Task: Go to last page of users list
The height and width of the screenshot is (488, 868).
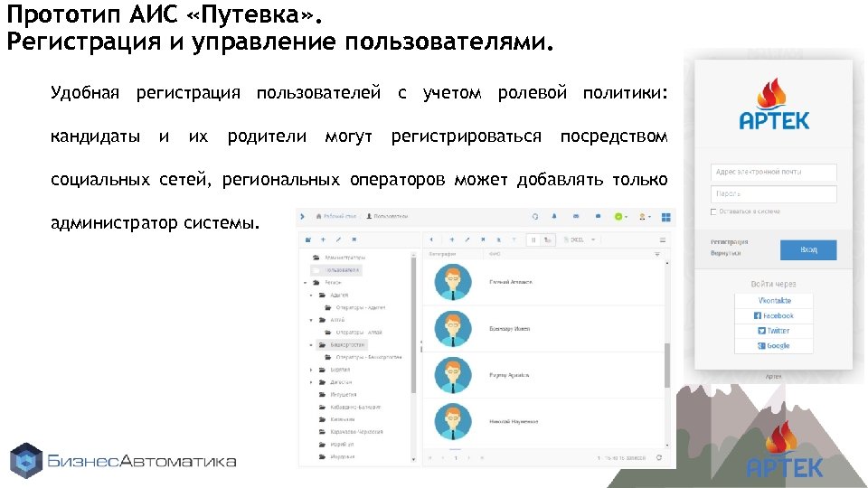Action: [482, 458]
